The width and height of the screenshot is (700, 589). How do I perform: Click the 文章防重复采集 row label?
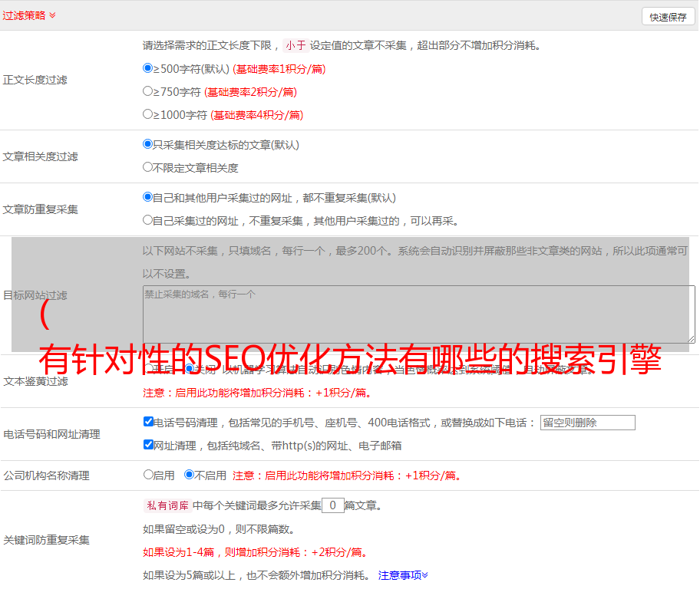(x=40, y=209)
